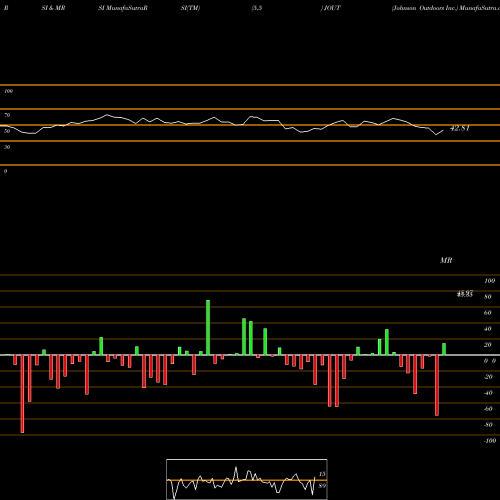The height and width of the screenshot is (500, 500).
Task: Click the end point of RSI line
Action: click(443, 131)
